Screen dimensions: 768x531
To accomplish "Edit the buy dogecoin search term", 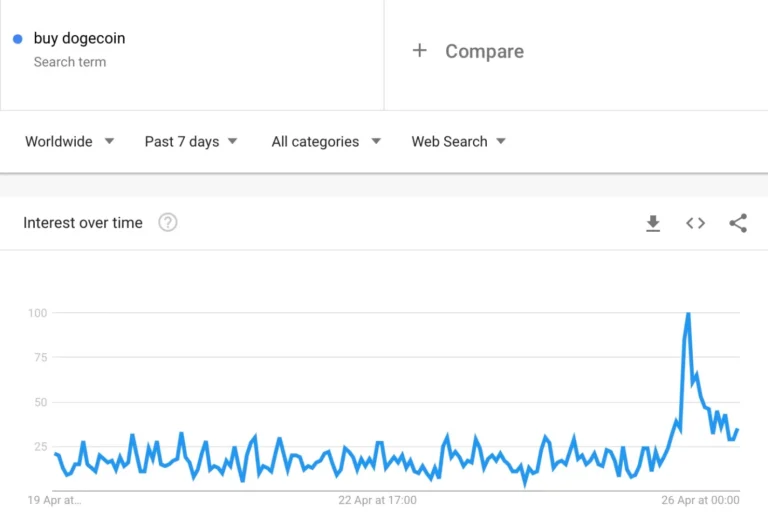I will (79, 39).
